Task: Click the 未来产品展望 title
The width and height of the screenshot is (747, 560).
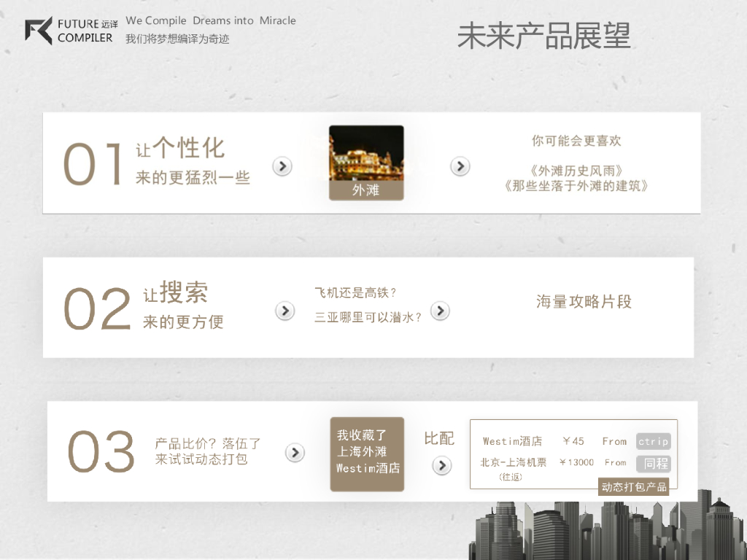Action: [x=544, y=36]
